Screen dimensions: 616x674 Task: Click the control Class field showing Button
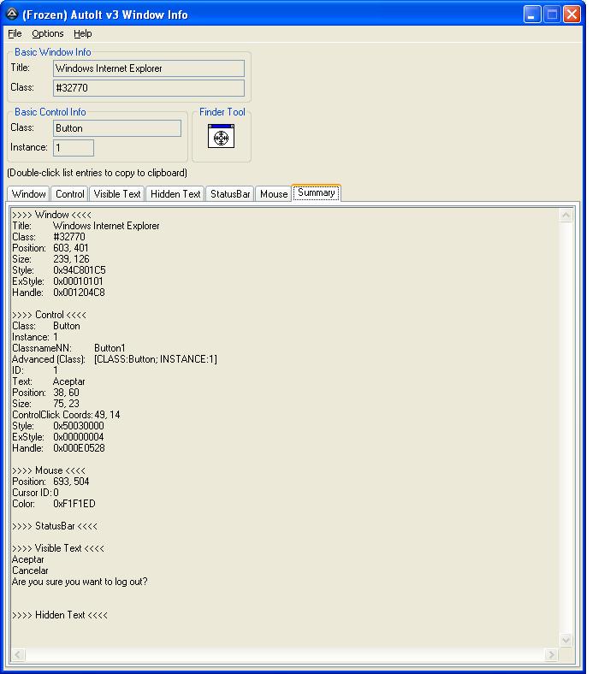(x=116, y=128)
